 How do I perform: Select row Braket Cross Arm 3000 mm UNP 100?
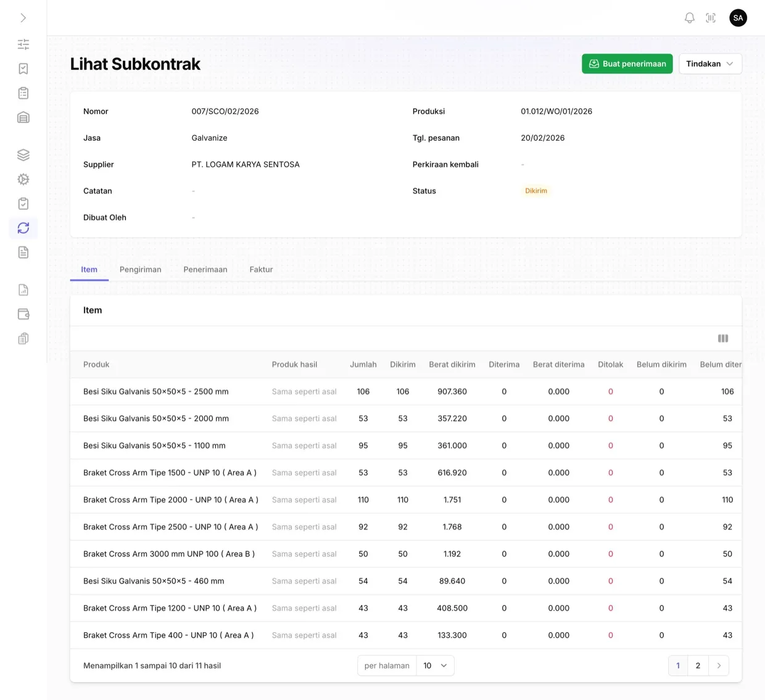tap(406, 554)
